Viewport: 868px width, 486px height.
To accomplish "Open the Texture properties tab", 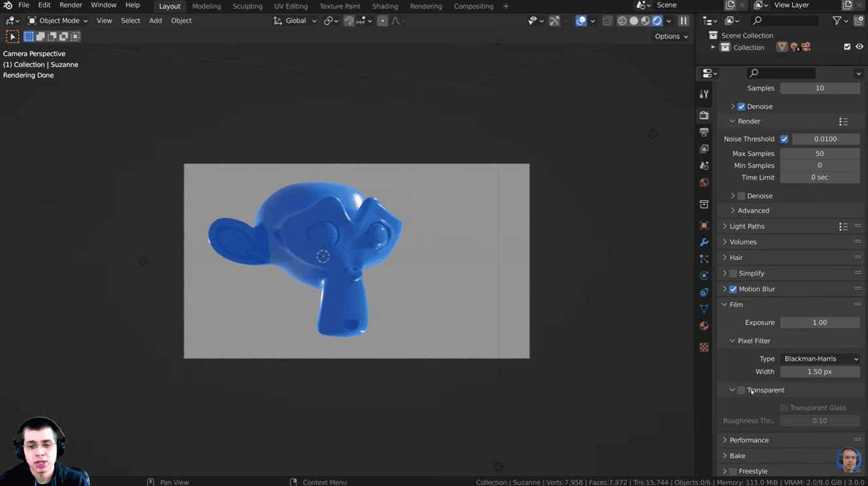I will point(704,348).
